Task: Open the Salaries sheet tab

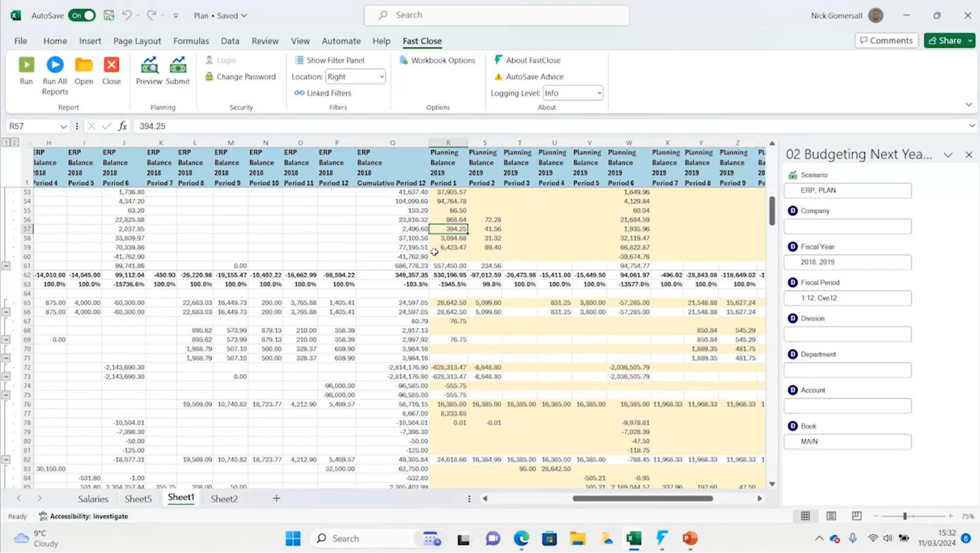Action: point(92,499)
